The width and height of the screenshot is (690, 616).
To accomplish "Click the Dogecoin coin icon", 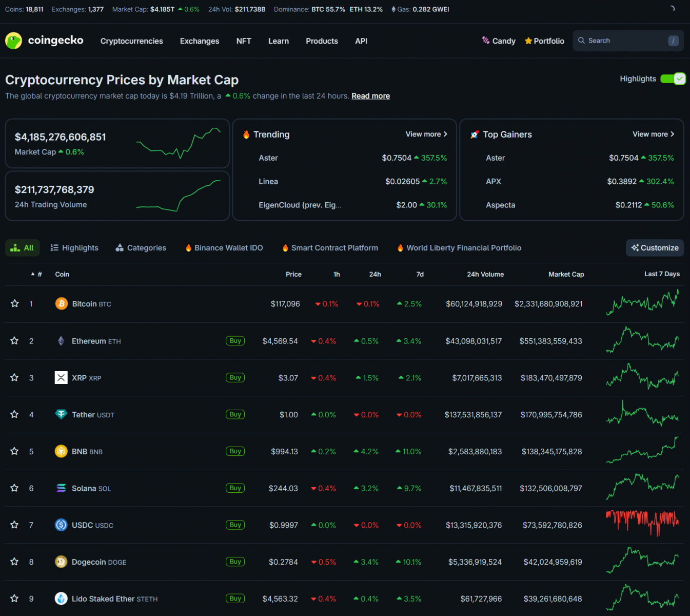I will point(61,562).
